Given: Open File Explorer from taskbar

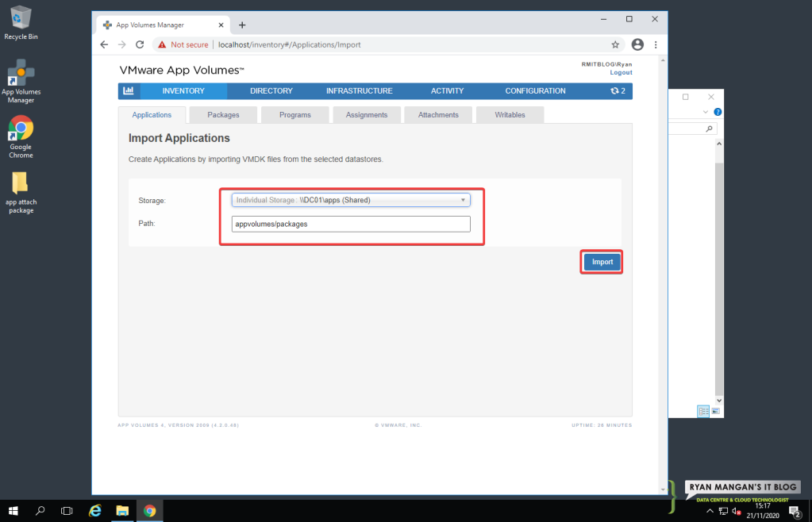Looking at the screenshot, I should [122, 511].
